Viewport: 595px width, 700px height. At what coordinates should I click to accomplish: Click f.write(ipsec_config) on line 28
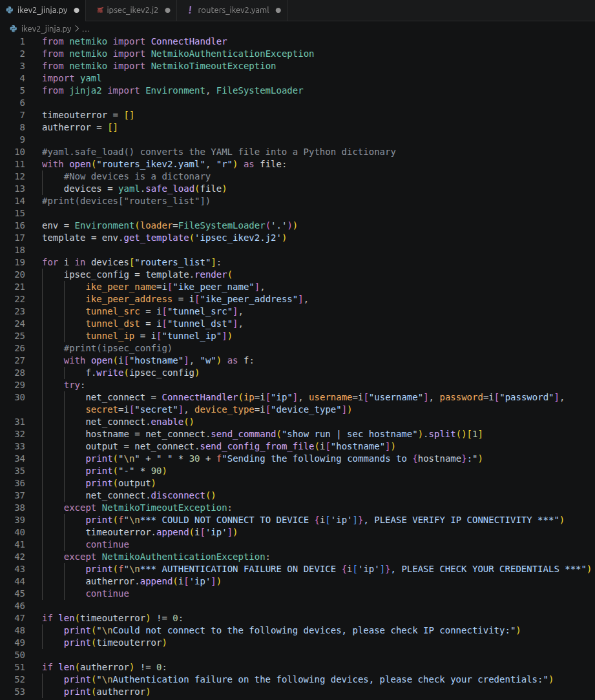(143, 373)
